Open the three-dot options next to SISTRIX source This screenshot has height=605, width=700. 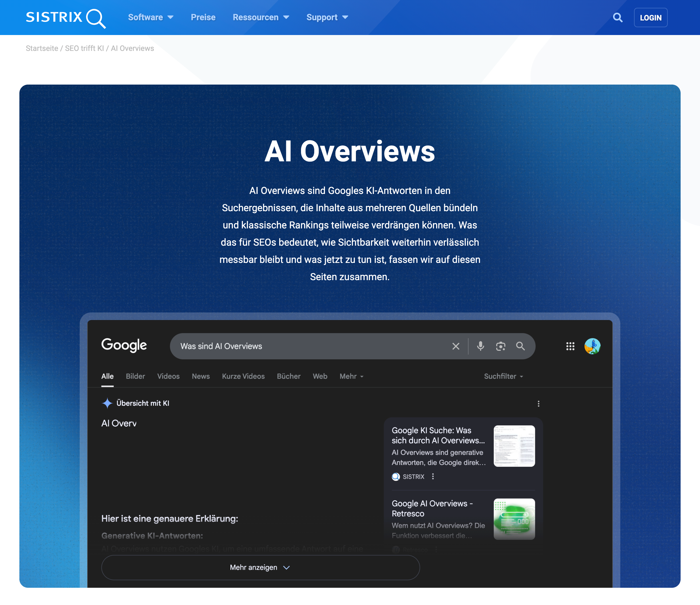433,477
